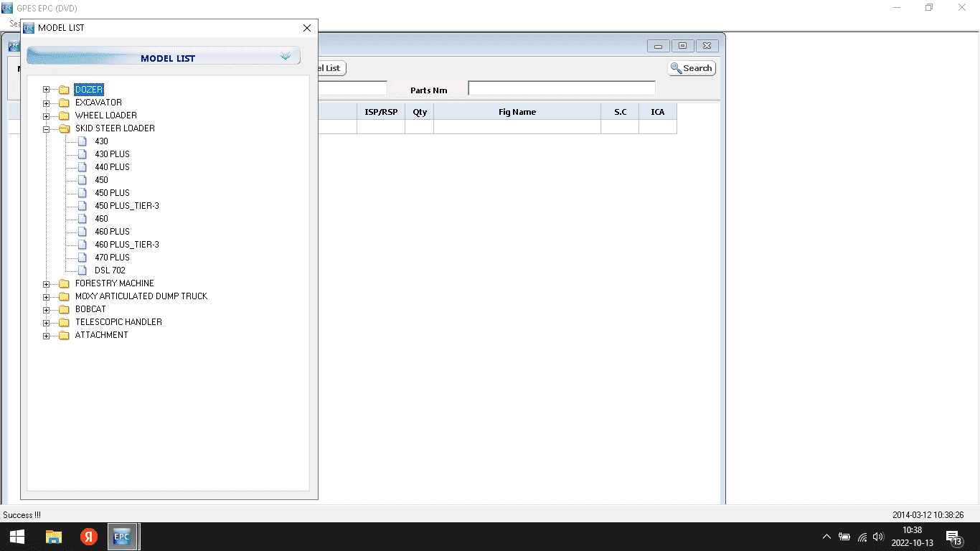Click the EPC app taskbar icon

pos(122,537)
